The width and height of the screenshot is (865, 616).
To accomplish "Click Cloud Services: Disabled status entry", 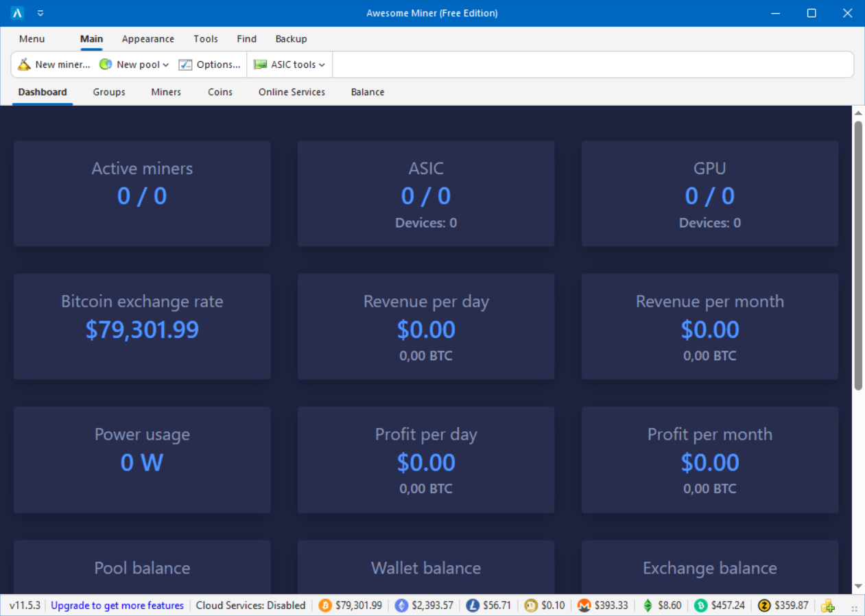I will 251,605.
